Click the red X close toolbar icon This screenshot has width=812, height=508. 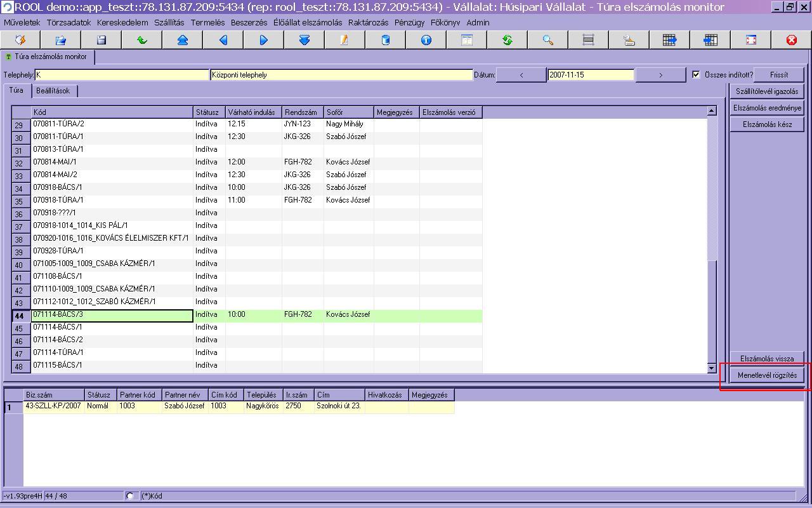(791, 40)
